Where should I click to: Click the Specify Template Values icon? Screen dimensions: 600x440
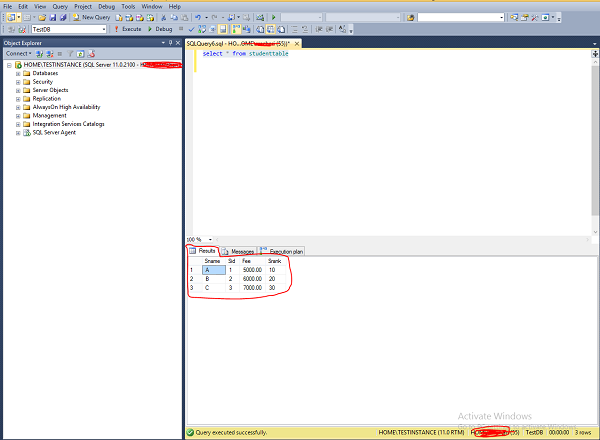point(342,29)
